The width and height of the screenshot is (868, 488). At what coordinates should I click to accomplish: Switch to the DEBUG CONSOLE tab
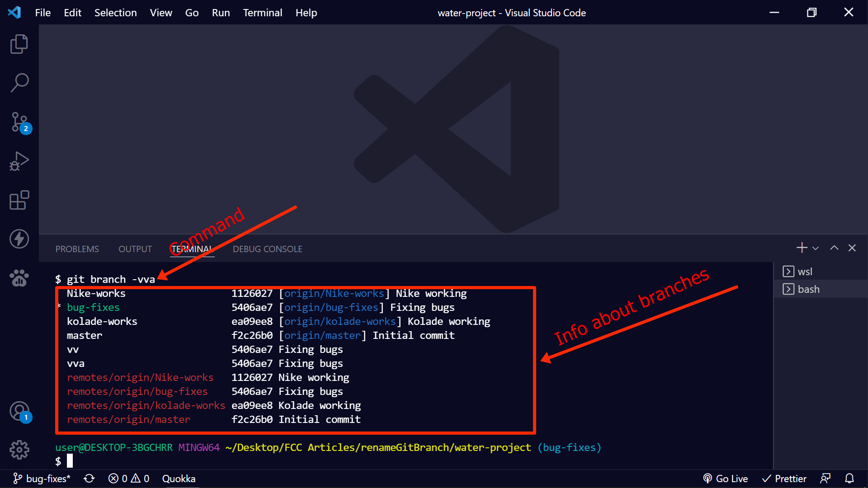268,249
